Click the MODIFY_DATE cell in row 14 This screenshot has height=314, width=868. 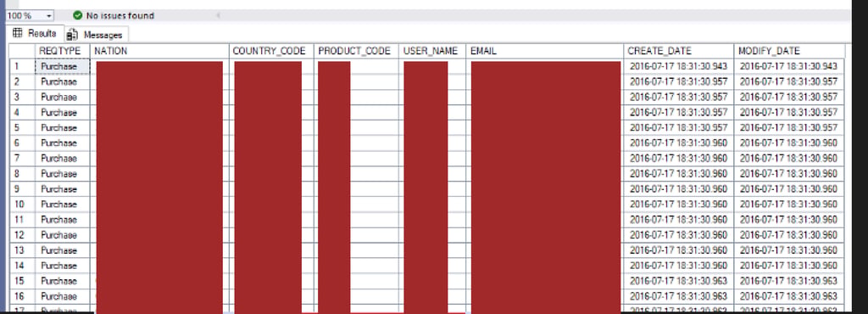click(789, 266)
